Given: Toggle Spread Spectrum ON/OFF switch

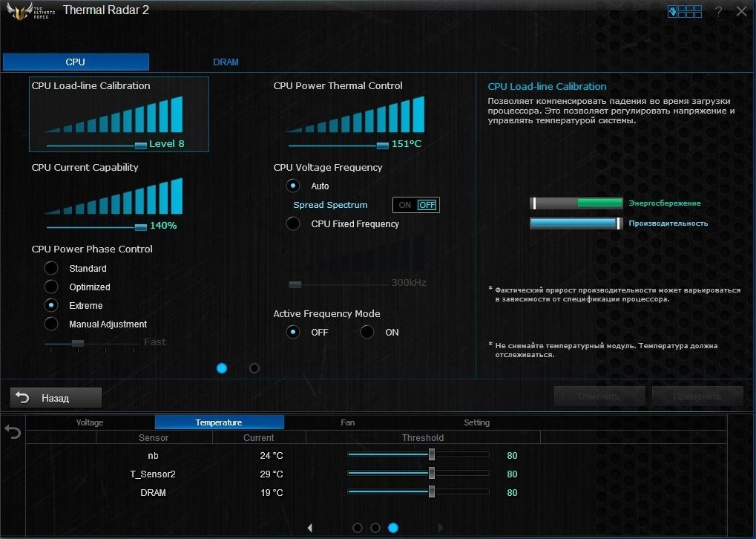Looking at the screenshot, I should [416, 205].
